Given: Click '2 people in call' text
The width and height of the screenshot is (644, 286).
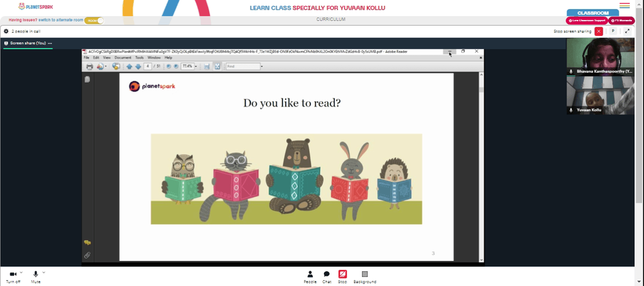Looking at the screenshot, I should pyautogui.click(x=26, y=31).
